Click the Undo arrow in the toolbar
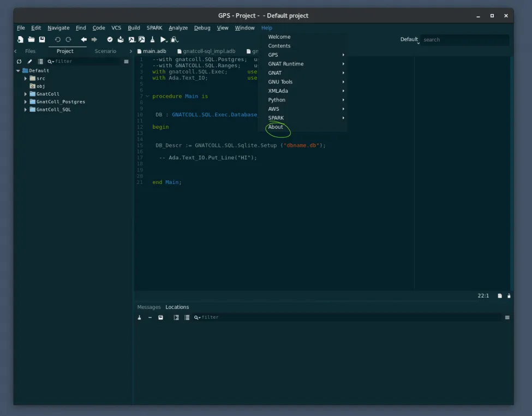 [58, 40]
